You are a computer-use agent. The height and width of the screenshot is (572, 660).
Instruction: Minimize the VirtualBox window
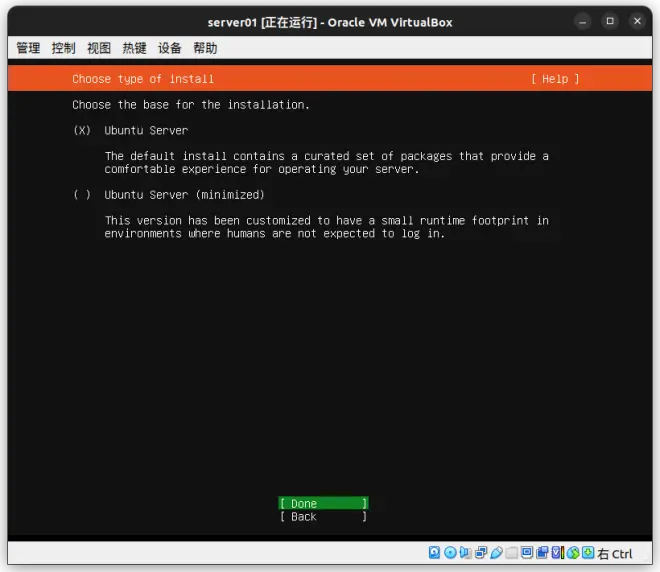coord(583,21)
